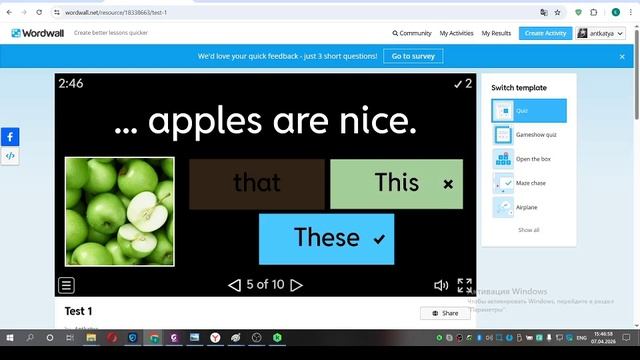Open the browser extensions puzzle icon
640x360 pixels.
(594, 13)
